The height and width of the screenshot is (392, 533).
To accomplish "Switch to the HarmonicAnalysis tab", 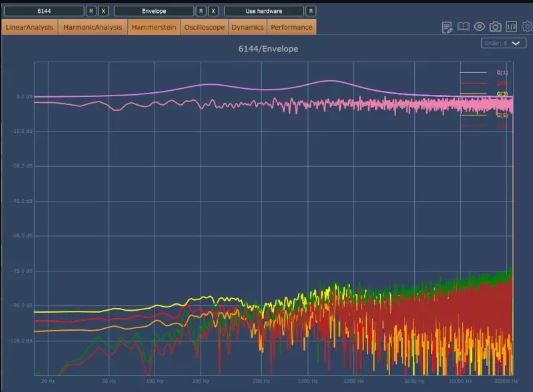I will click(x=93, y=27).
